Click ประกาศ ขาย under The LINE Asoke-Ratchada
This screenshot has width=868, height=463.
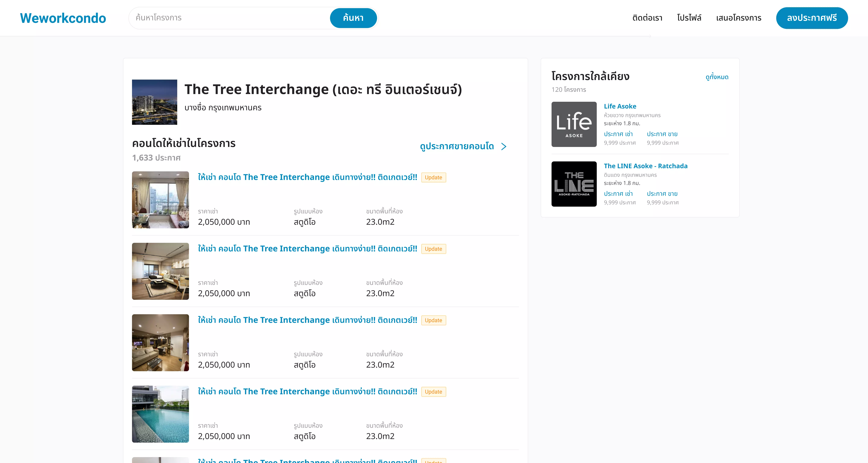[x=662, y=194]
